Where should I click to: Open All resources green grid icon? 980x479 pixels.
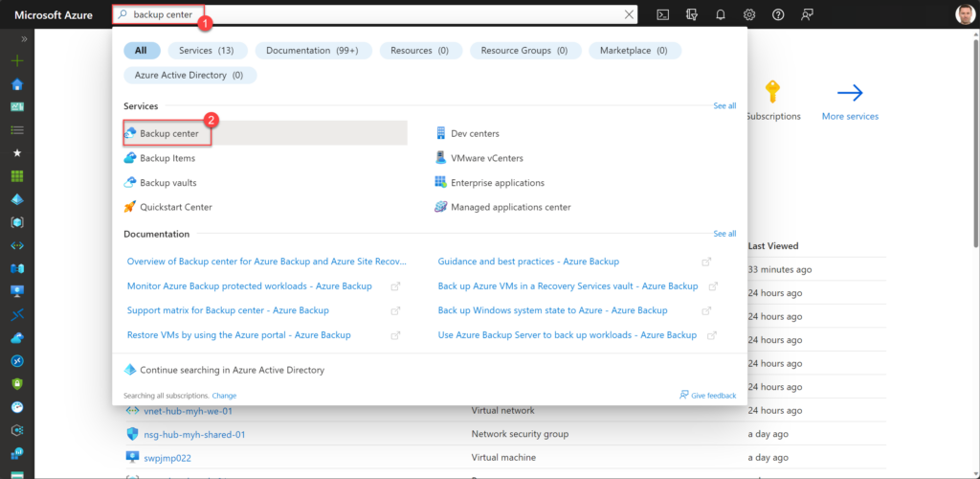tap(17, 176)
